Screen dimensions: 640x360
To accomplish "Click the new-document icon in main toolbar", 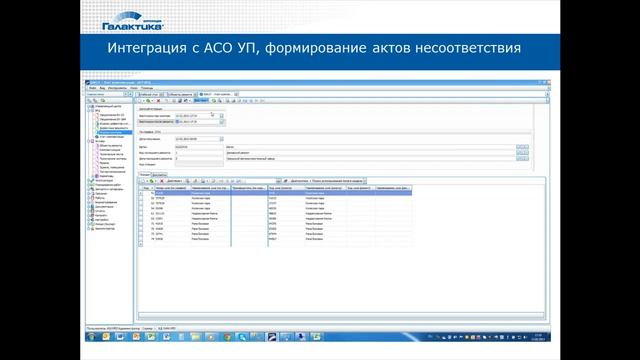I will pyautogui.click(x=139, y=100).
